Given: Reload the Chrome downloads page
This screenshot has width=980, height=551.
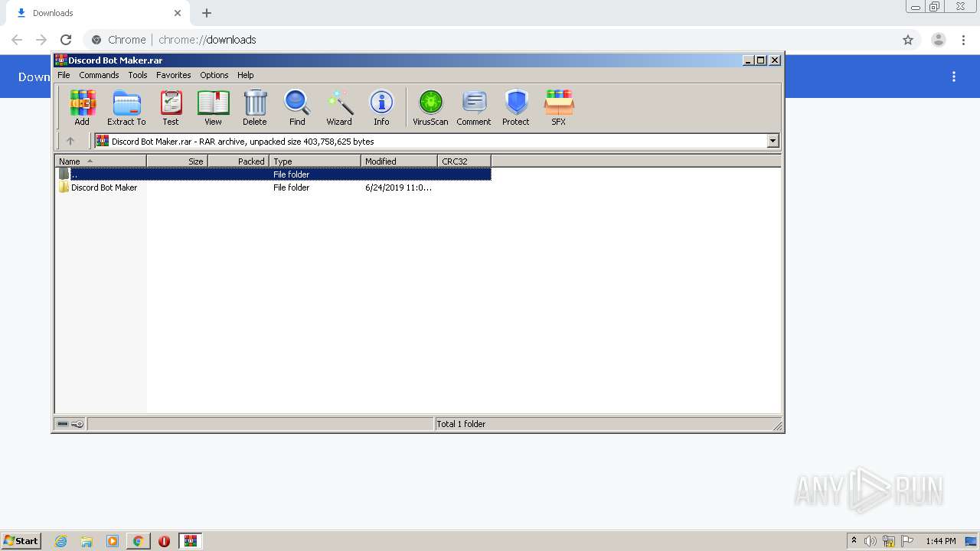Looking at the screenshot, I should pos(66,40).
